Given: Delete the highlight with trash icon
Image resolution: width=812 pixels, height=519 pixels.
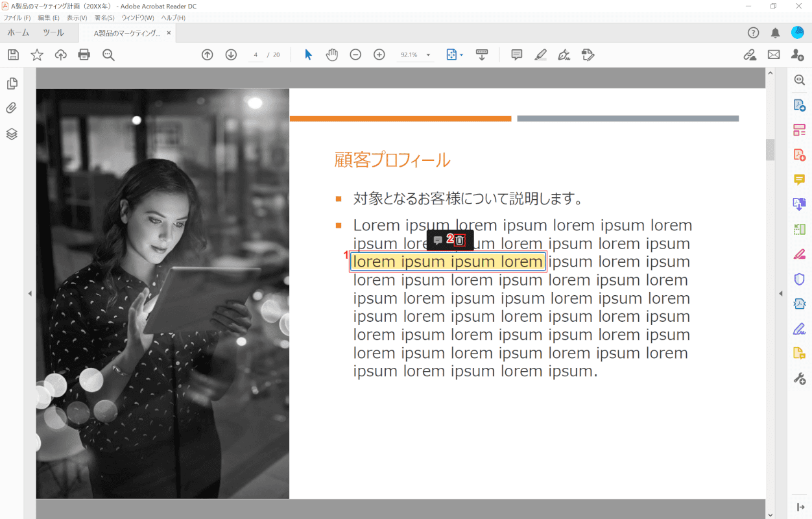Looking at the screenshot, I should [460, 240].
